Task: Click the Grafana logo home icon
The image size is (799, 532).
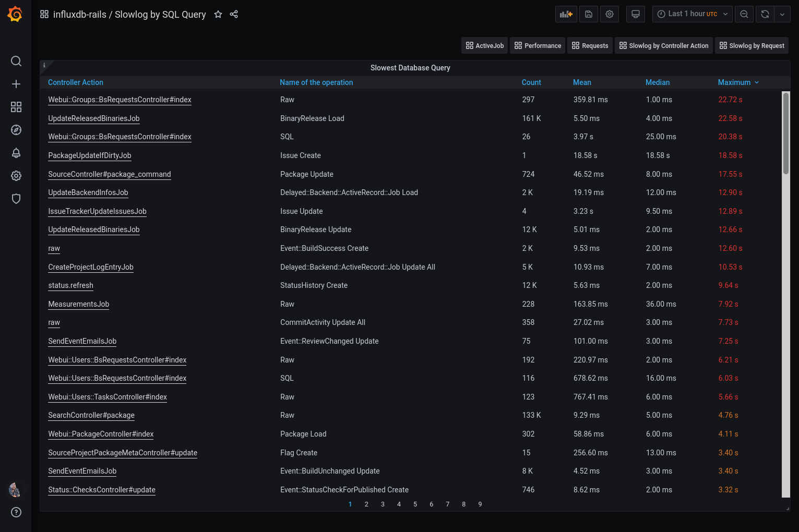Action: (x=15, y=14)
